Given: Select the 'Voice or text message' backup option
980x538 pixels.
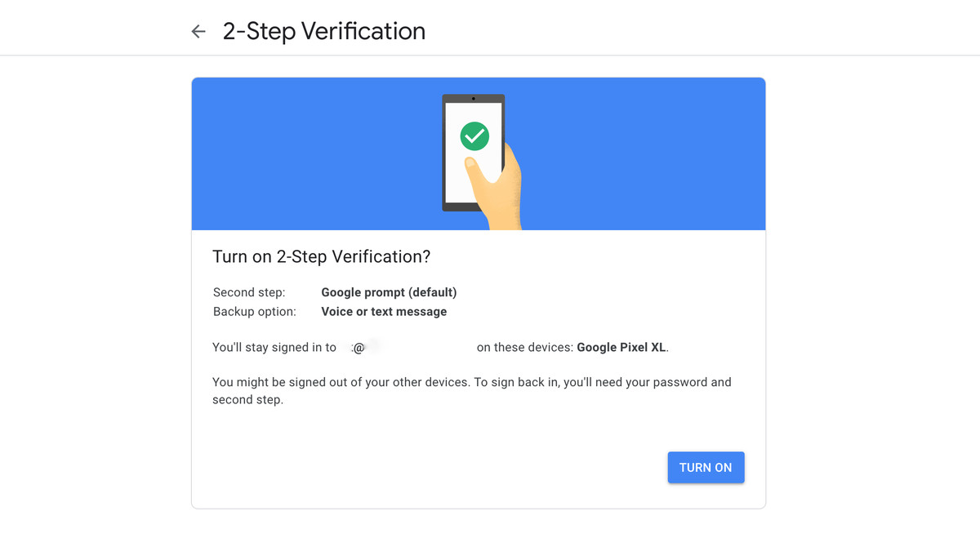Looking at the screenshot, I should (384, 312).
